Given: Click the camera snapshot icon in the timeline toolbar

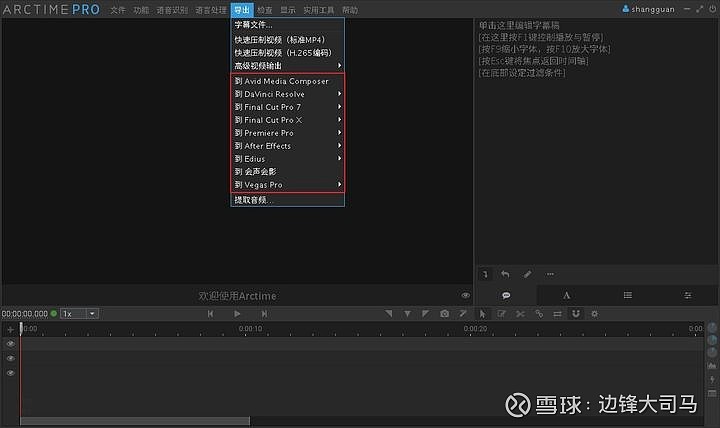Looking at the screenshot, I should [444, 314].
